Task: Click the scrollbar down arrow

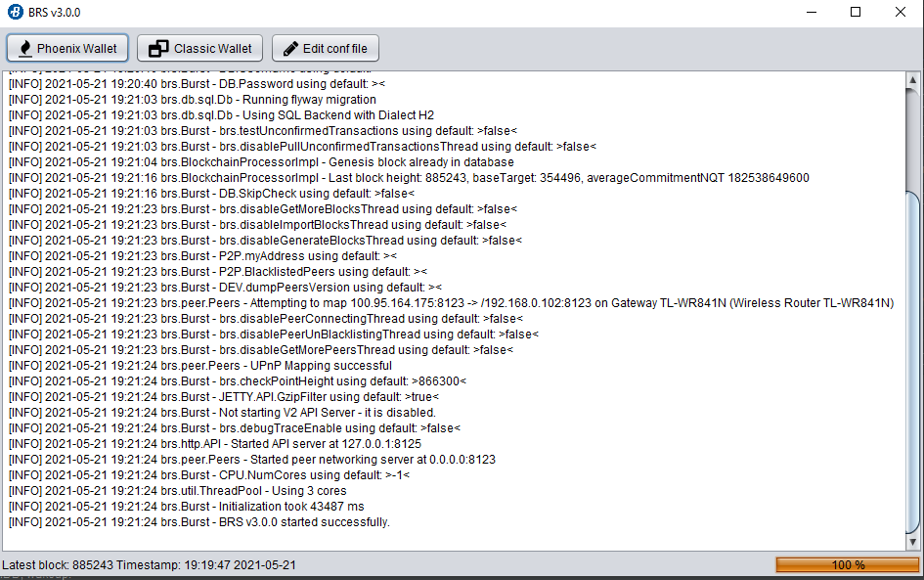Action: pos(913,542)
